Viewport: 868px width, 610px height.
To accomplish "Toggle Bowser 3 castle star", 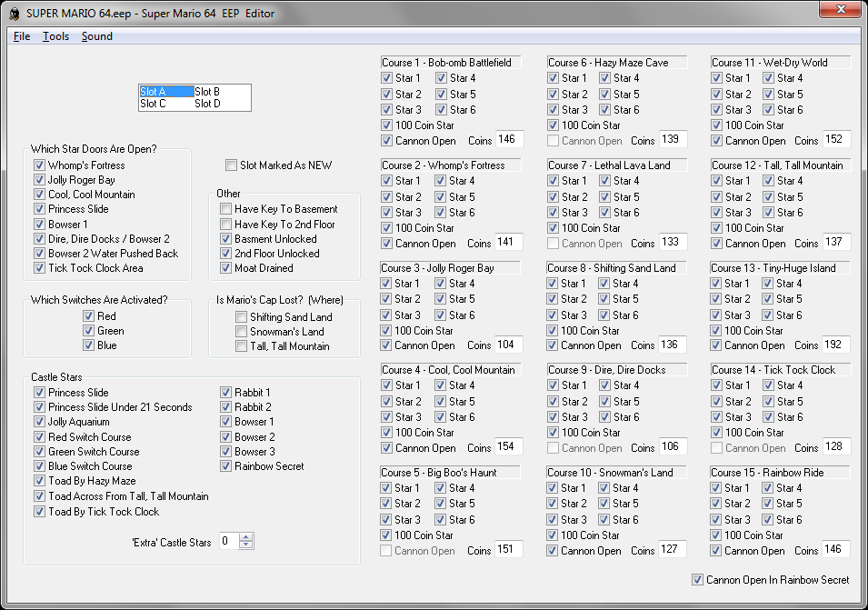I will [225, 451].
